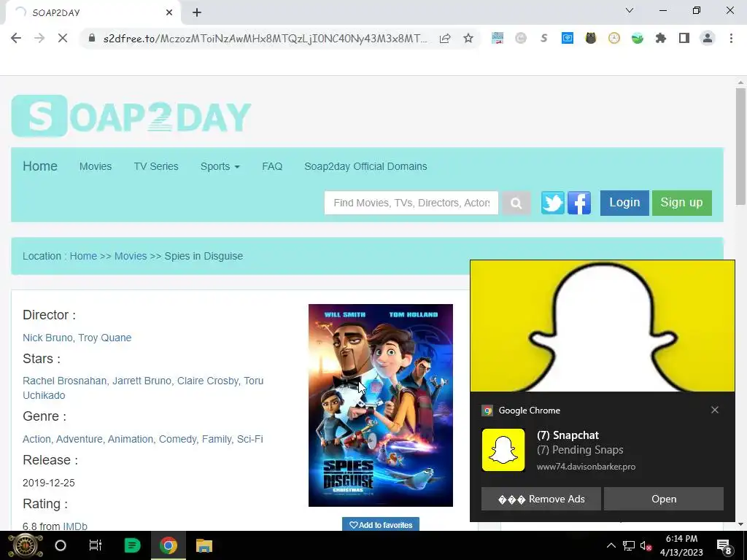747x560 pixels.
Task: Open the Family genre link
Action: (x=217, y=439)
